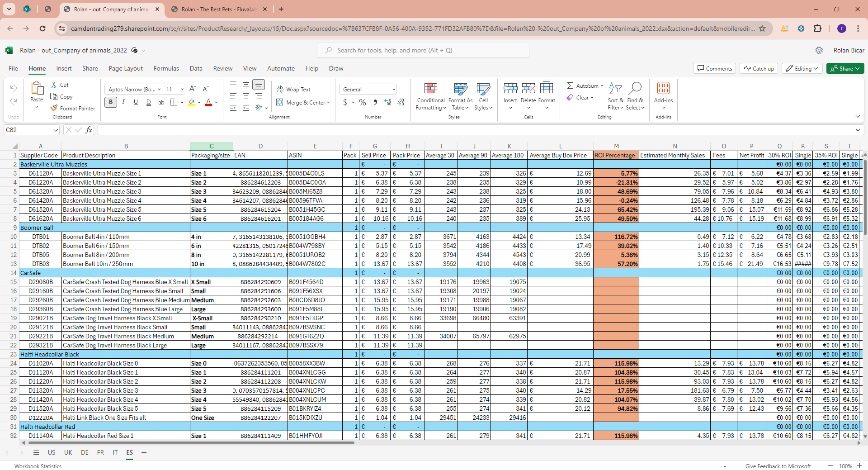This screenshot has height=470, width=868.
Task: Apply comma style number format
Action: pos(375,103)
